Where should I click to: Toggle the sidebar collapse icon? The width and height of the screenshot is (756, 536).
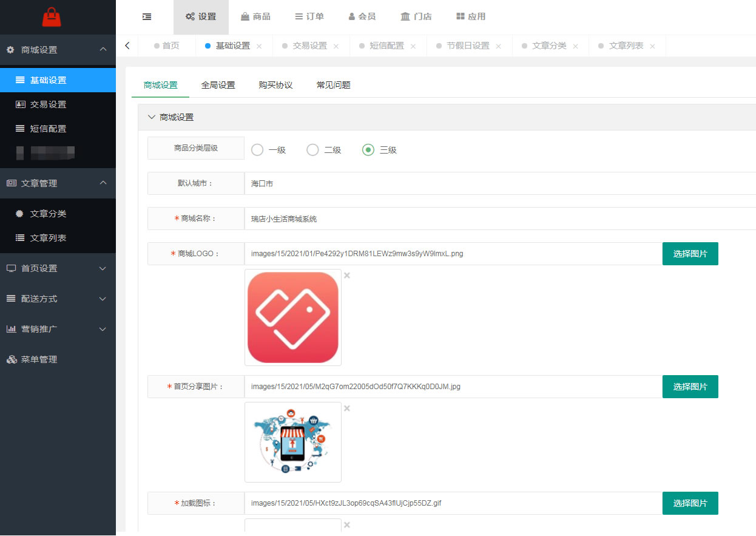click(x=147, y=17)
